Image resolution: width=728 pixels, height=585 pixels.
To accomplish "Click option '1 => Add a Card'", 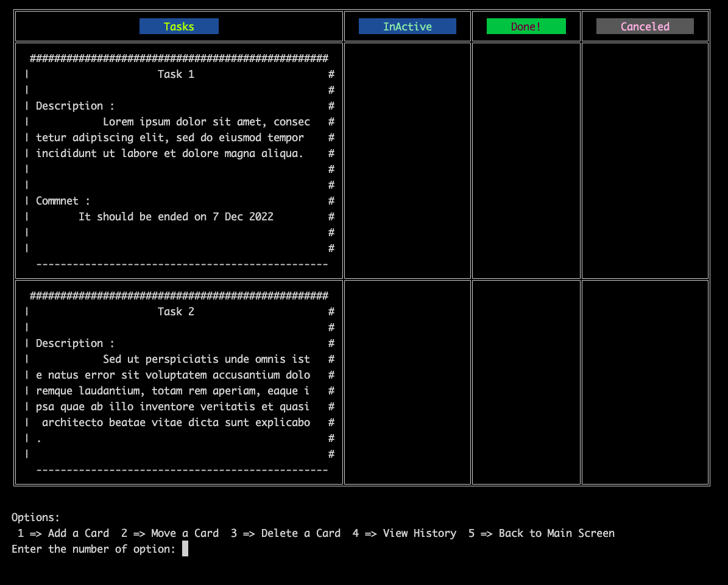I will 63,533.
